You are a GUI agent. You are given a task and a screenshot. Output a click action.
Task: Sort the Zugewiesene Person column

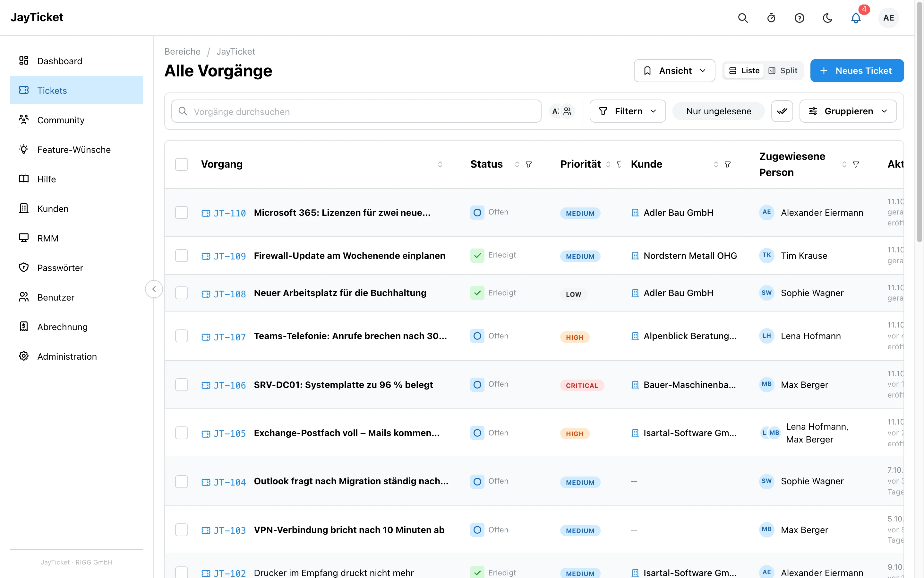844,164
